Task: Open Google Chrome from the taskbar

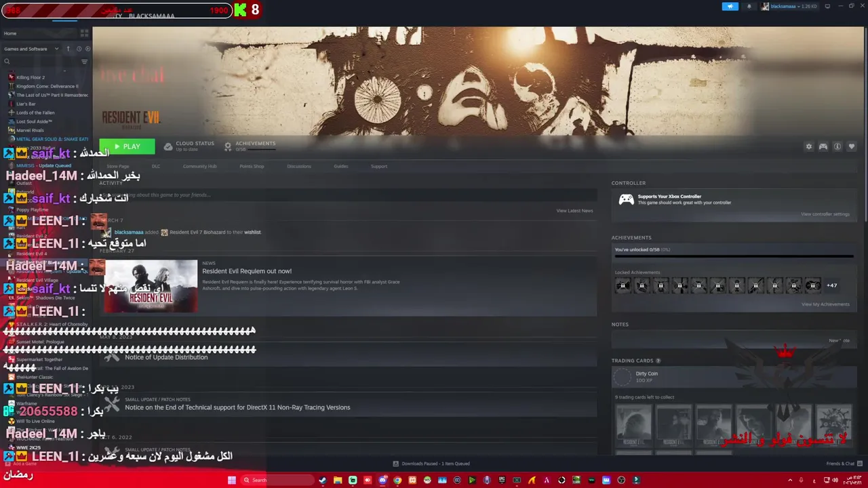Action: pos(397,480)
